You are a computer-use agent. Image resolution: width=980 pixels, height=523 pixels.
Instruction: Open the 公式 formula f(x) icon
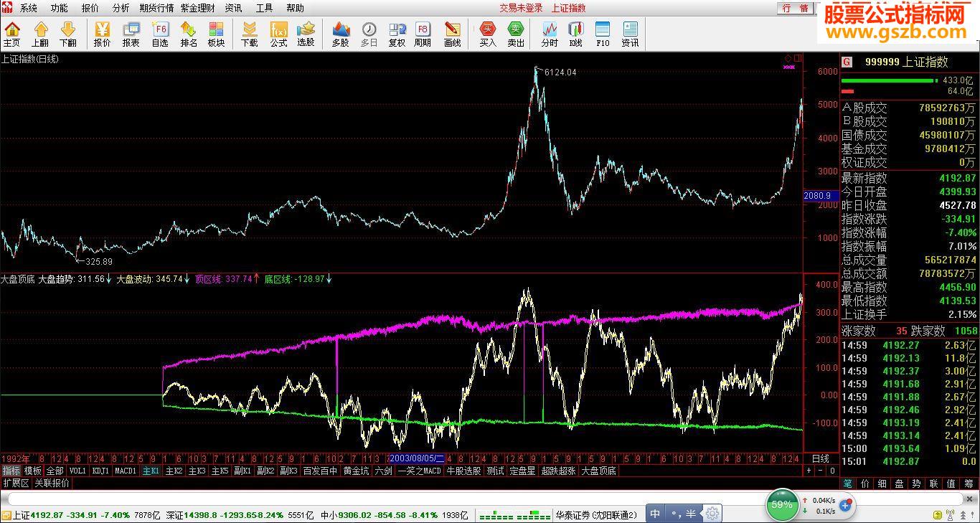click(x=278, y=34)
